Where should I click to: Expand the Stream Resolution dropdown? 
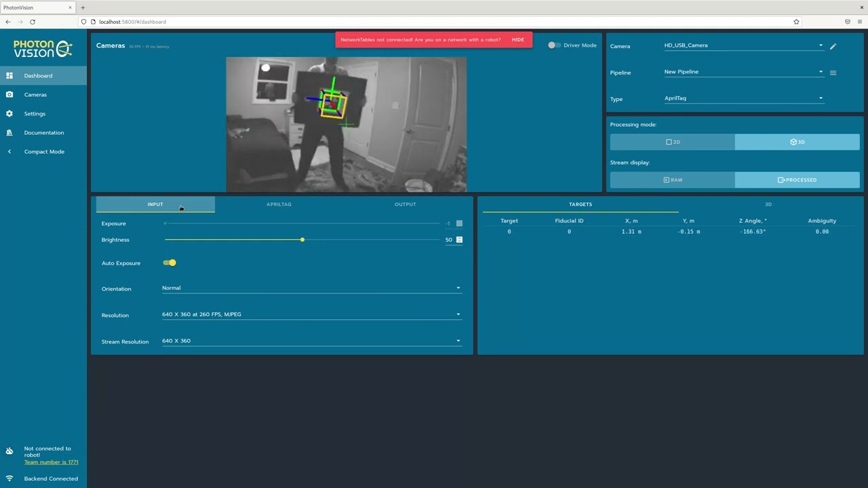coord(312,341)
